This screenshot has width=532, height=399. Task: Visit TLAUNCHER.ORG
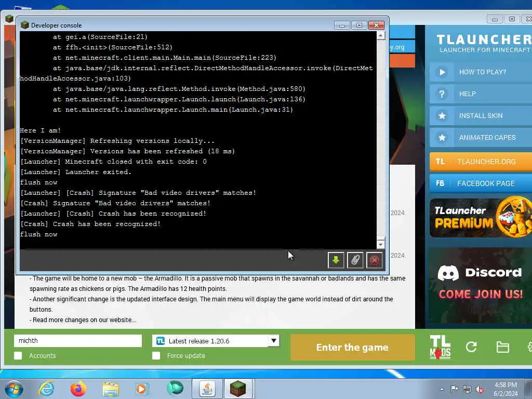(x=481, y=162)
